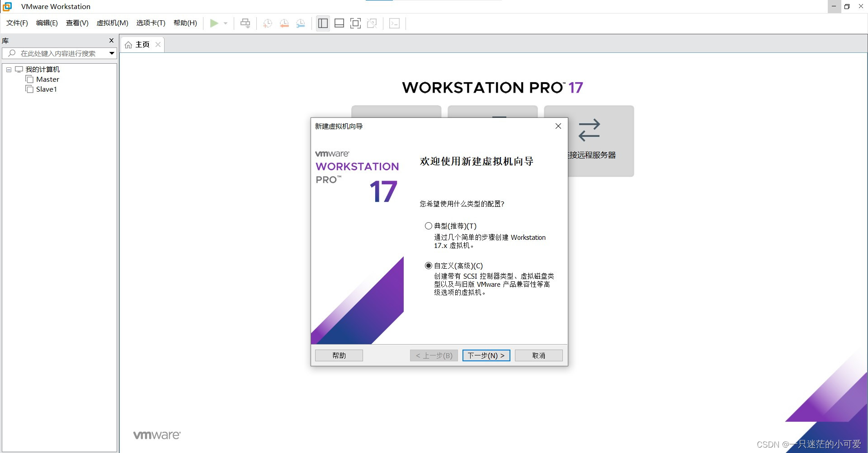Open the 查看(V) menu
868x453 pixels.
point(77,23)
